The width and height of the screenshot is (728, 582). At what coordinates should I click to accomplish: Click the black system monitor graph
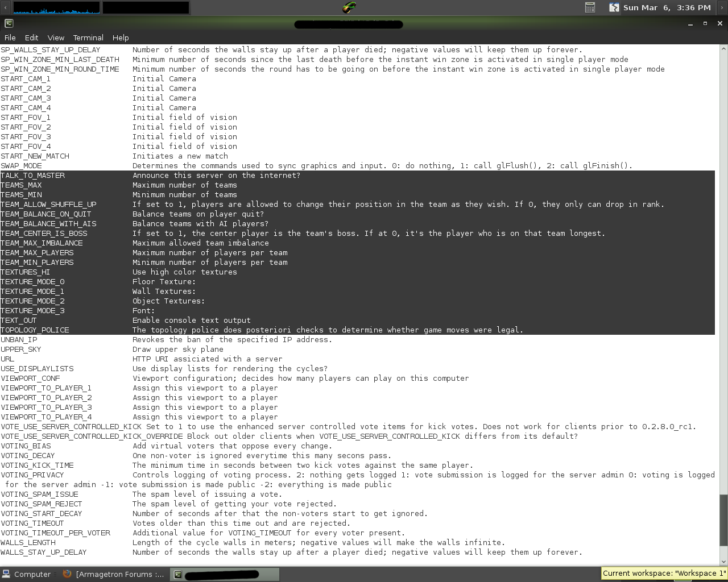[146, 7]
